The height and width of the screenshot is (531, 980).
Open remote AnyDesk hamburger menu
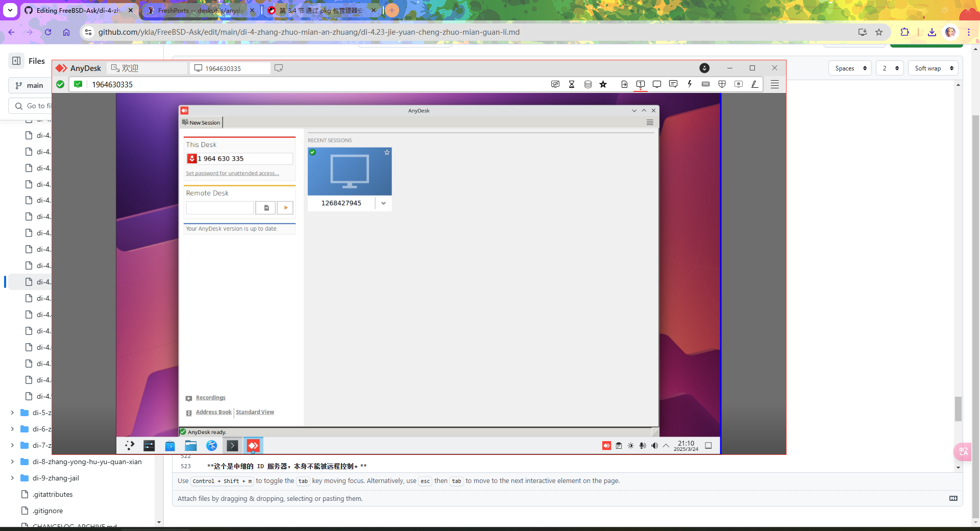650,123
